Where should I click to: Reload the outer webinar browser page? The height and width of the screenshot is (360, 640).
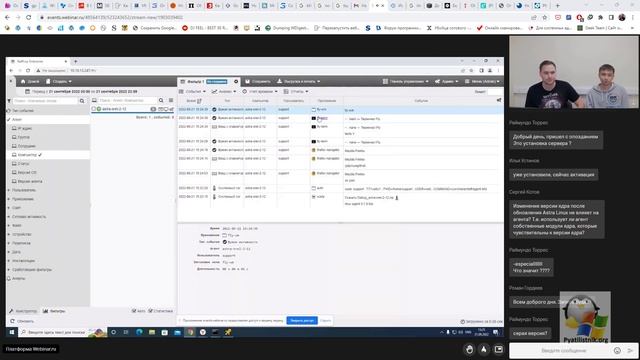click(x=28, y=18)
